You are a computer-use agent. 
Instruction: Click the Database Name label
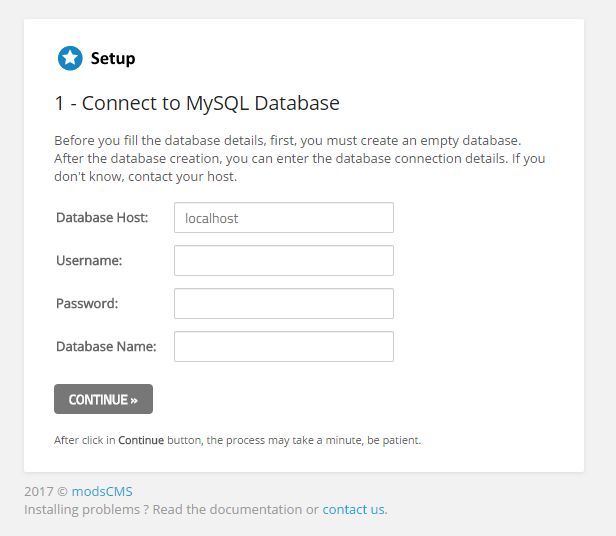click(x=106, y=347)
